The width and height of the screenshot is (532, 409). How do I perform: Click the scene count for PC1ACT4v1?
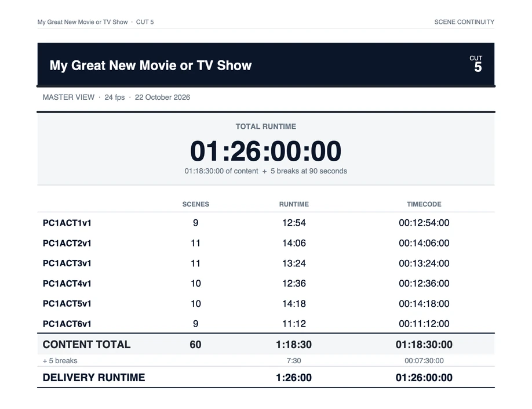(x=195, y=283)
